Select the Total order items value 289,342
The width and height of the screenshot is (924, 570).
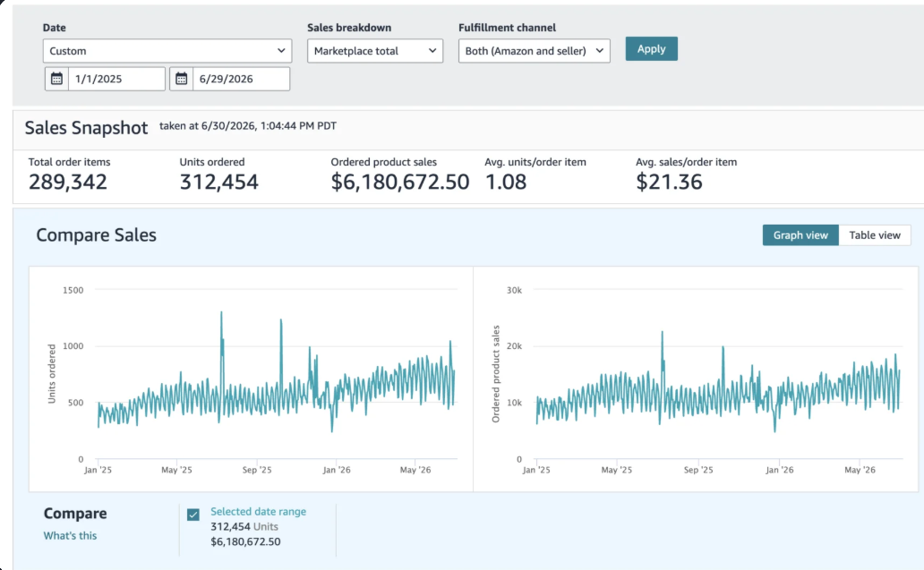[68, 182]
